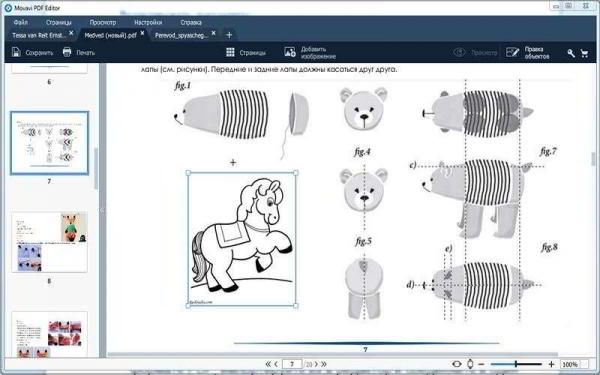This screenshot has width=600, height=375.
Task: Click the Add image (Добавить изображение) icon
Action: [290, 52]
